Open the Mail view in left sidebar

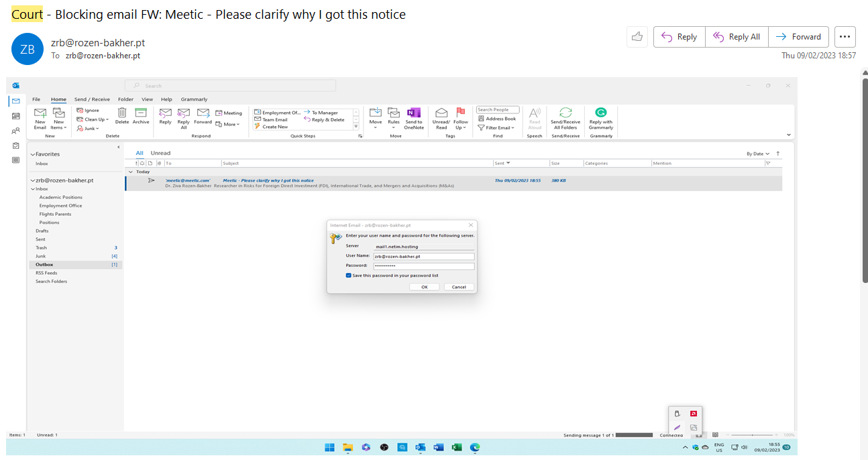coord(16,101)
